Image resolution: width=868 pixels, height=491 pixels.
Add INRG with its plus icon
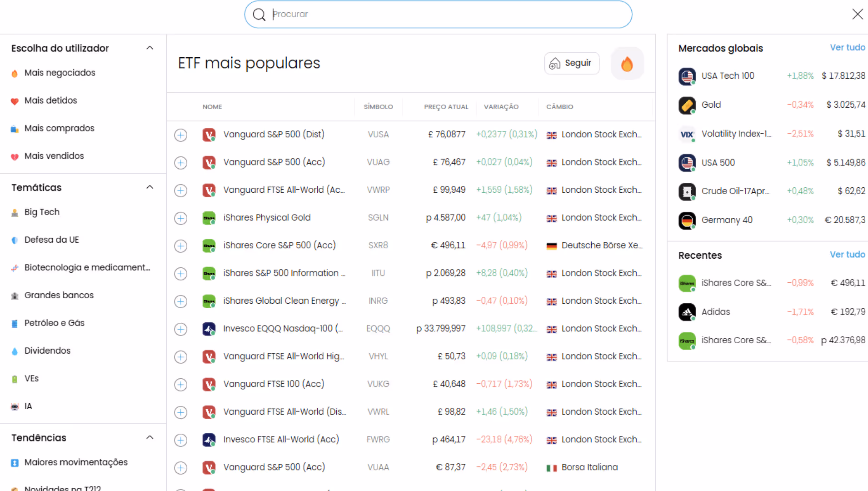point(181,301)
